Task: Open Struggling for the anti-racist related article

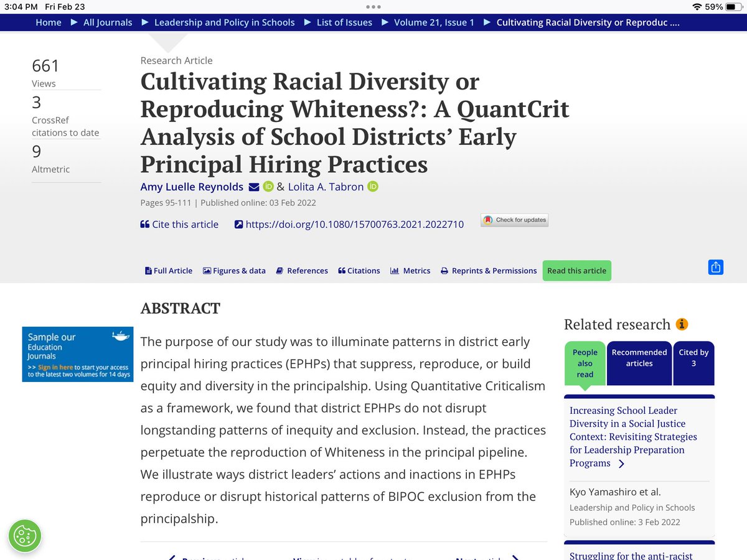Action: (631, 555)
